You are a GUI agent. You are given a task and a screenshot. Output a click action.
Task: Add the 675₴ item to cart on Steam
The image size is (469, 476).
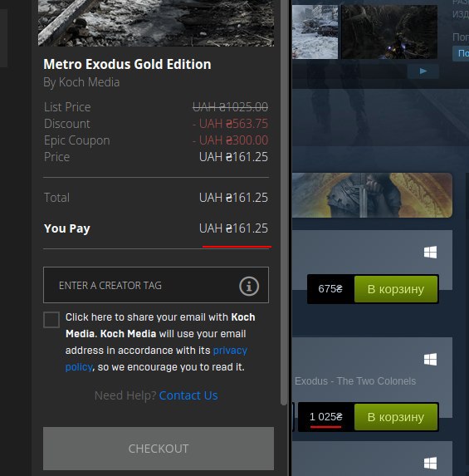396,289
